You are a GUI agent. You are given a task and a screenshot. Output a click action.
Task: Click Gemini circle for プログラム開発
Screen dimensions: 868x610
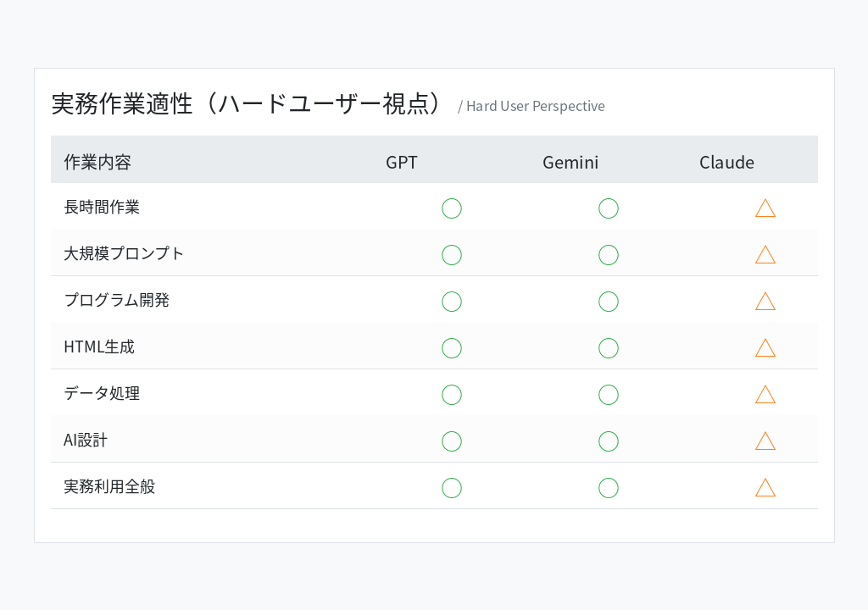point(609,302)
